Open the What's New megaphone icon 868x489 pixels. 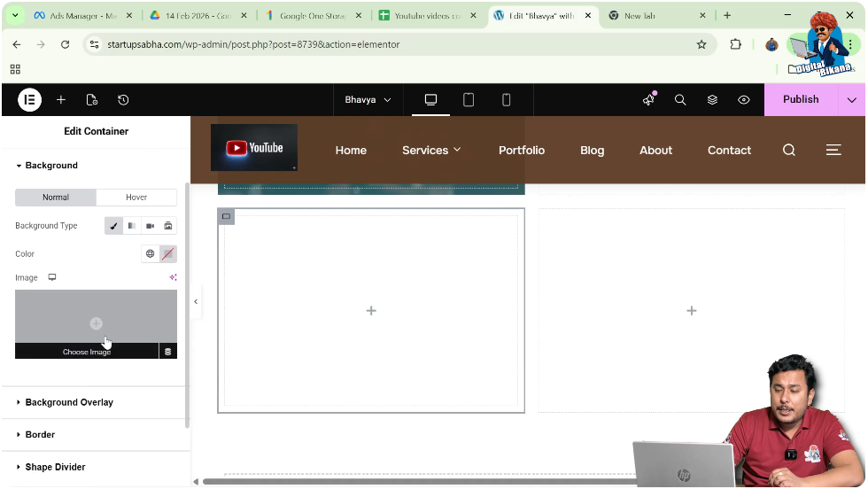tap(648, 100)
